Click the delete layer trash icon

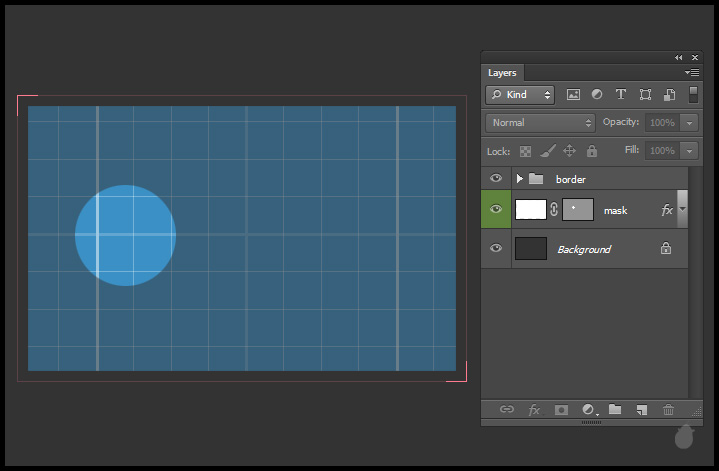(x=669, y=409)
